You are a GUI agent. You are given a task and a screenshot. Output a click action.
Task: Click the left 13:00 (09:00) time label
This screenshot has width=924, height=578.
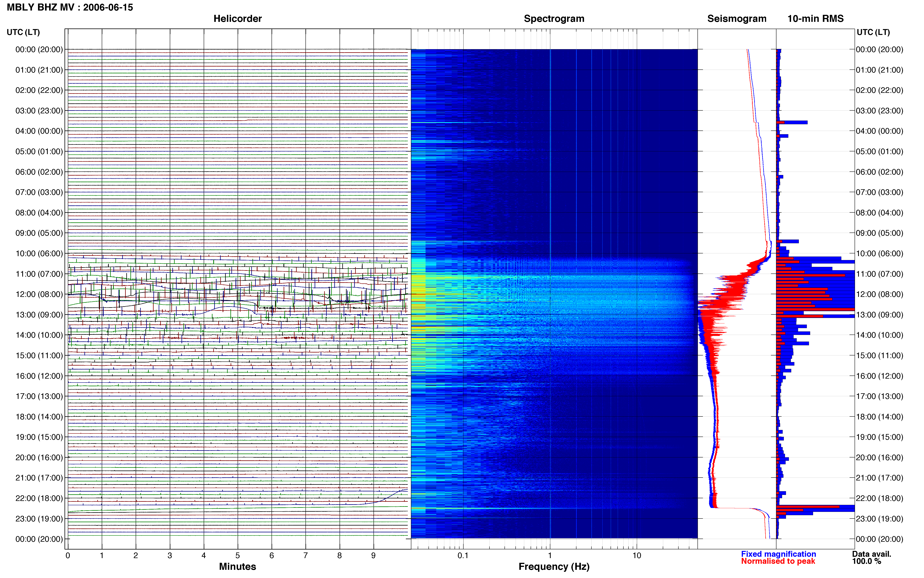click(39, 315)
